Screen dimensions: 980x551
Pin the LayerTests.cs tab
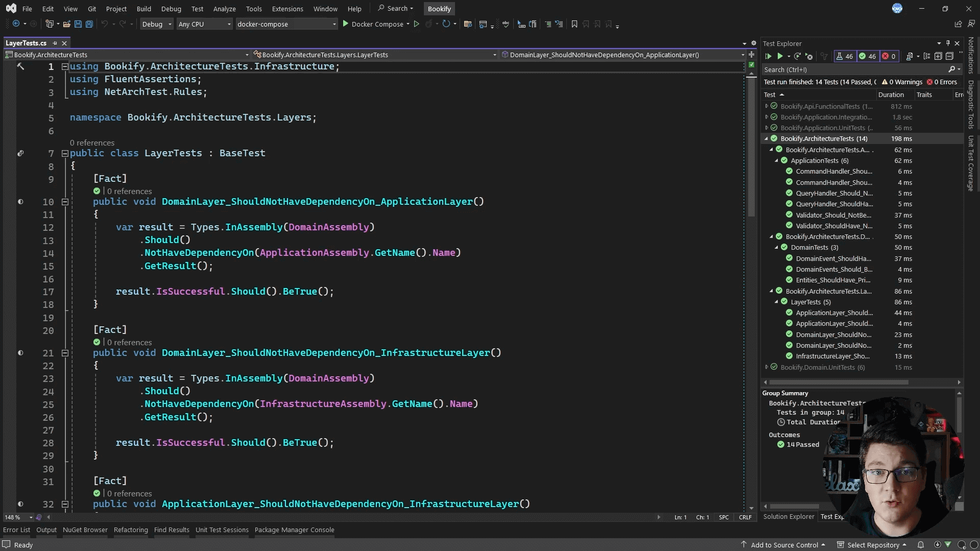point(55,43)
